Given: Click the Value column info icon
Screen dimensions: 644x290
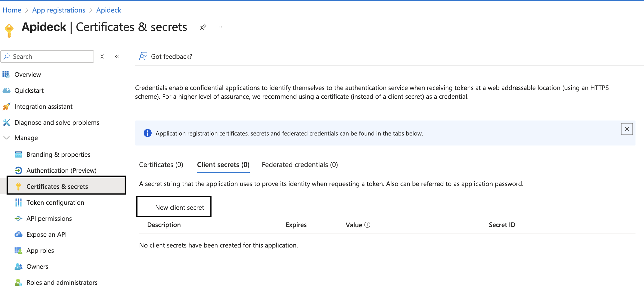Looking at the screenshot, I should click(x=367, y=225).
